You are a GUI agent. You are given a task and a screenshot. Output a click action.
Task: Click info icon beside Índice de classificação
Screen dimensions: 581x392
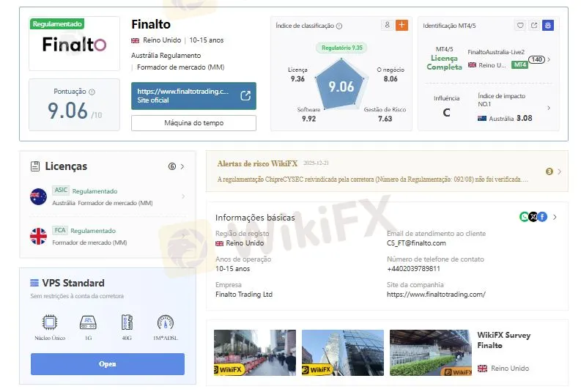coord(339,26)
